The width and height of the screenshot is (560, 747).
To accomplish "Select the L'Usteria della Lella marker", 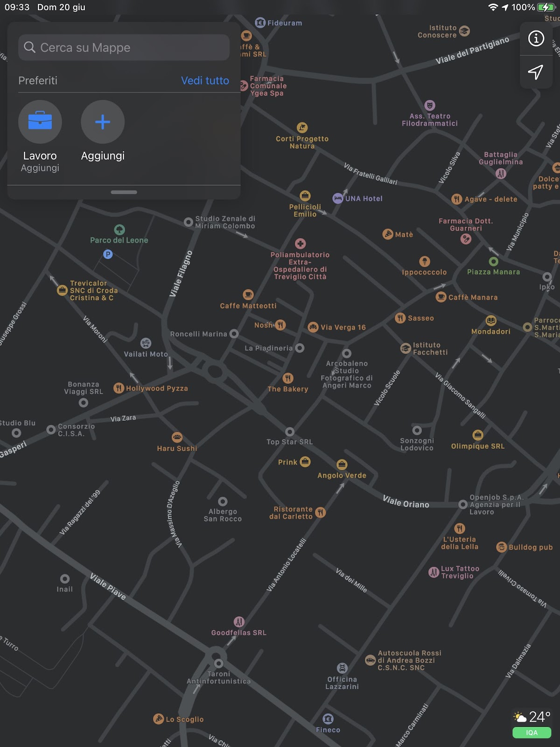I will [x=460, y=529].
